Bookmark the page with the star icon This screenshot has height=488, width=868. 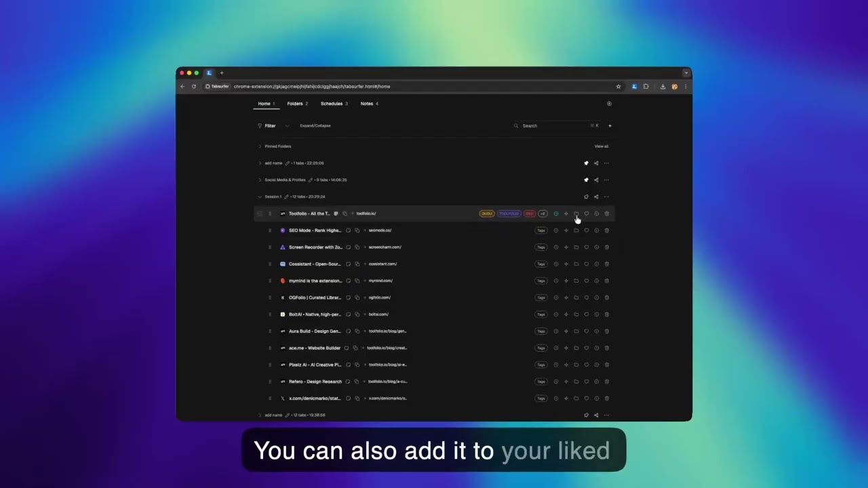pyautogui.click(x=618, y=87)
